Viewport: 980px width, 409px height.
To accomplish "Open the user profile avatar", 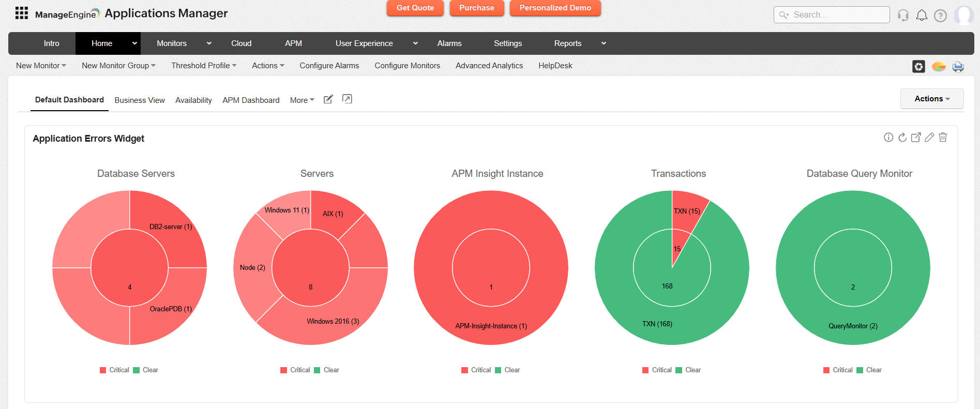I will coord(964,15).
